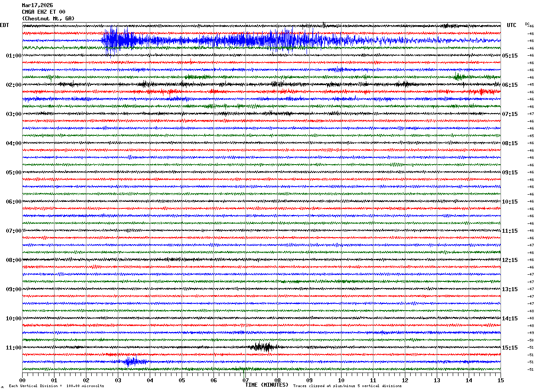Select the 11:00 EDT time label

[14, 348]
